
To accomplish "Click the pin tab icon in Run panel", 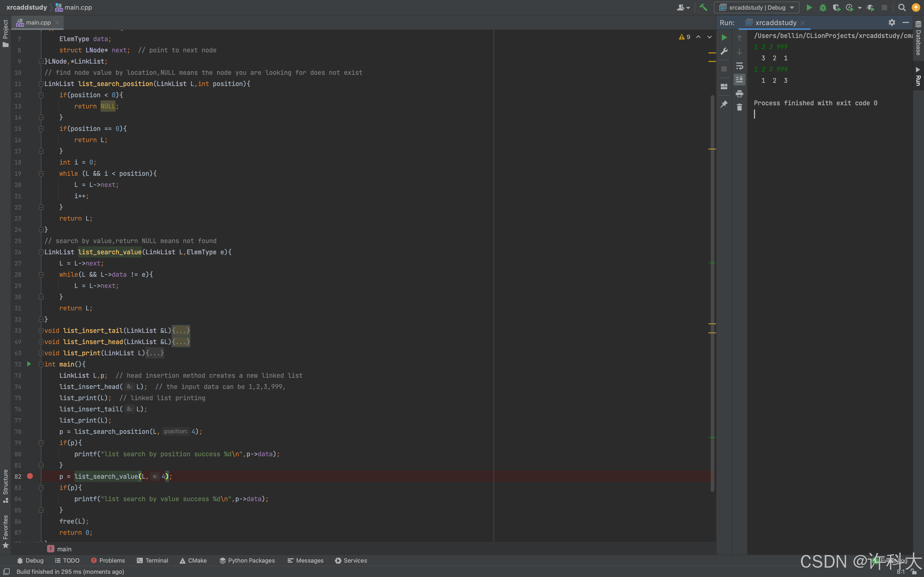I will click(x=724, y=104).
